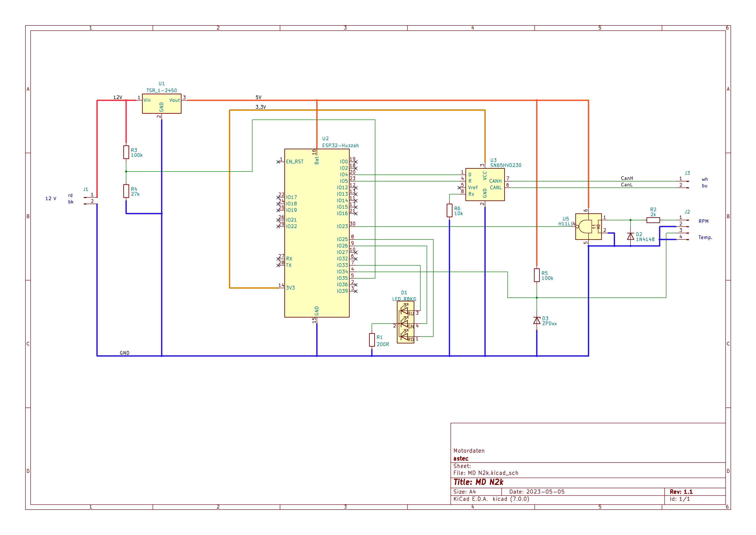Click the D3 ZPDxx zener diode symbol
The width and height of the screenshot is (756, 535).
click(537, 321)
